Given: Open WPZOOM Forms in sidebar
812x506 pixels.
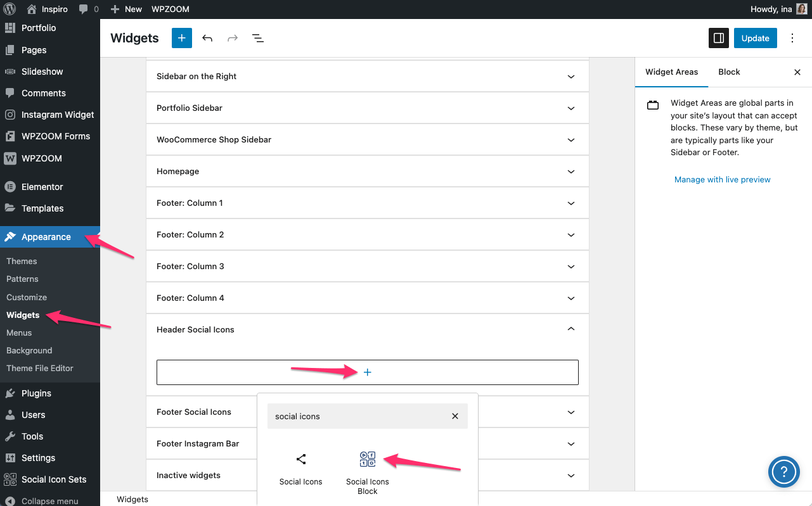Looking at the screenshot, I should coord(56,136).
